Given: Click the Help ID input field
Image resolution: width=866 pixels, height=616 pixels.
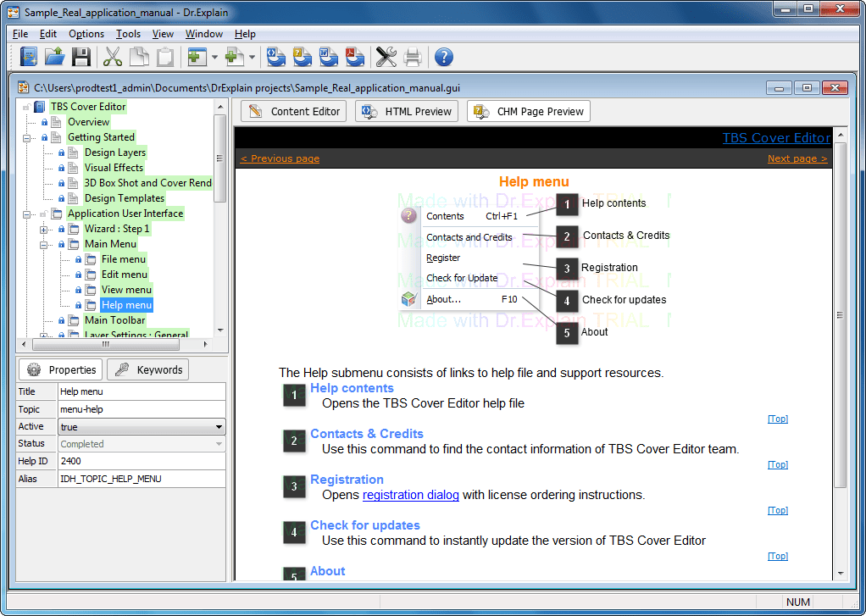Looking at the screenshot, I should pos(142,461).
